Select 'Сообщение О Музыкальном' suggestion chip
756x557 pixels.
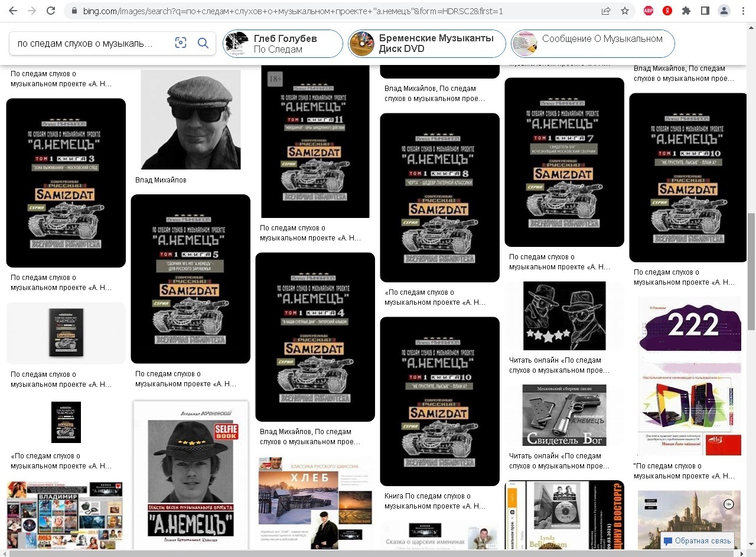[593, 44]
